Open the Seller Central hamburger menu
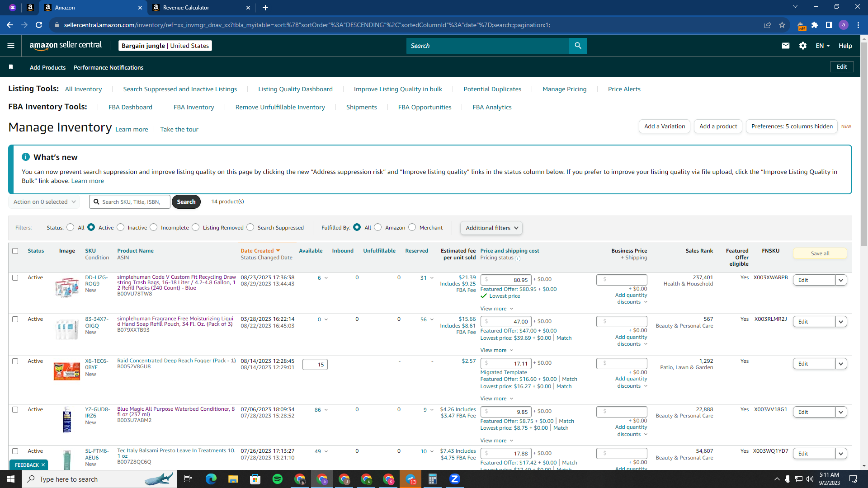The height and width of the screenshot is (488, 868). (11, 46)
